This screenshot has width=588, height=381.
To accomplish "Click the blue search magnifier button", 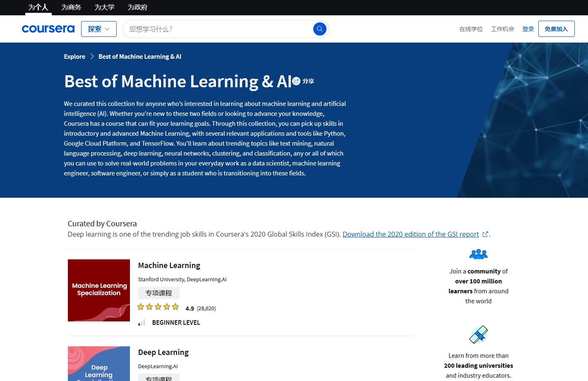I will coord(320,29).
